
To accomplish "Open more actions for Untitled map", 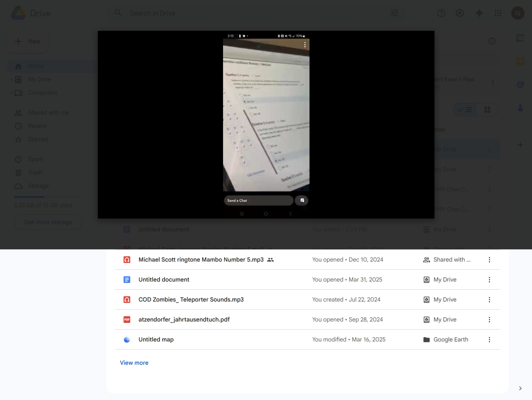I will point(489,340).
